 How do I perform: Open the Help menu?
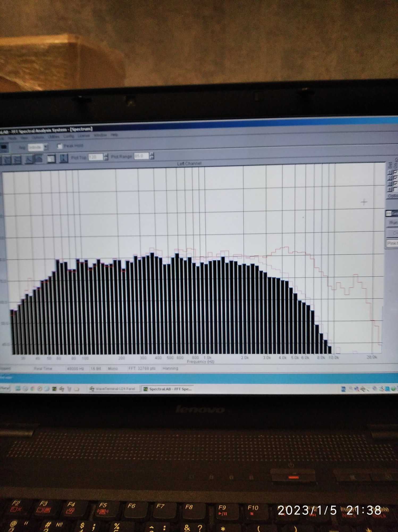click(x=114, y=135)
